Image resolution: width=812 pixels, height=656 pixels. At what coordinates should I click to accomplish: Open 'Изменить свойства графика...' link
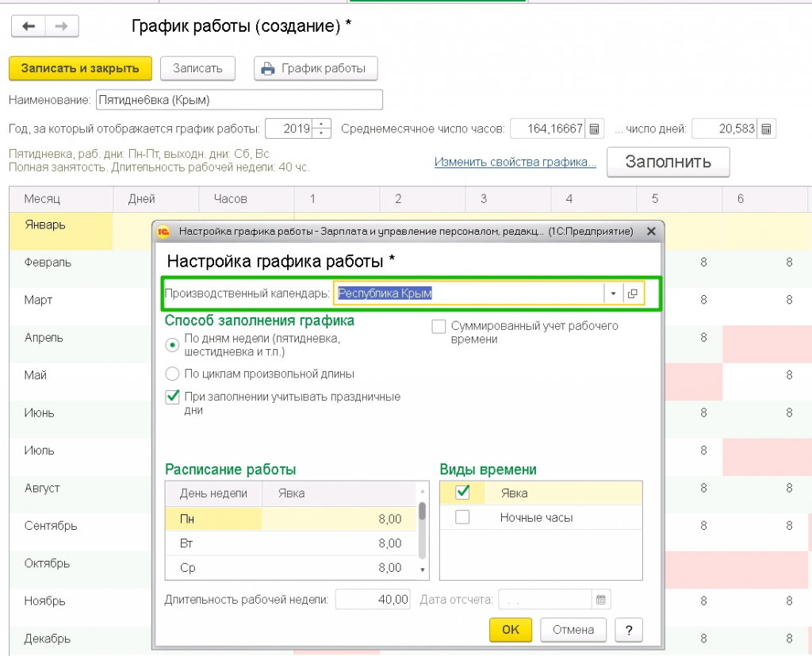click(515, 162)
